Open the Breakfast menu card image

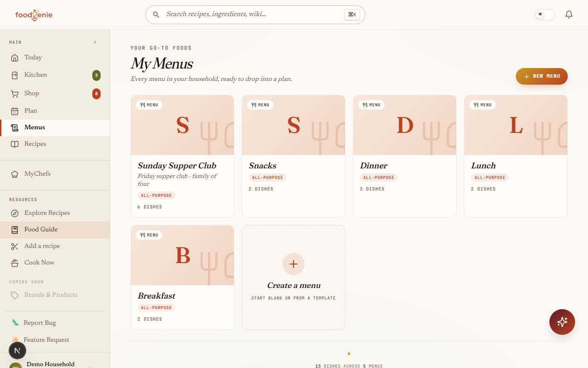[182, 255]
